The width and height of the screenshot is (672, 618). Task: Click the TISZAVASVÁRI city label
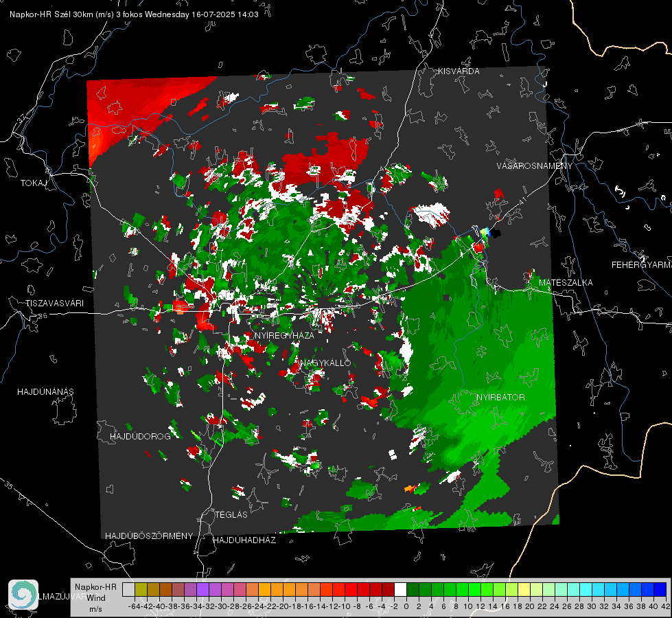54,304
